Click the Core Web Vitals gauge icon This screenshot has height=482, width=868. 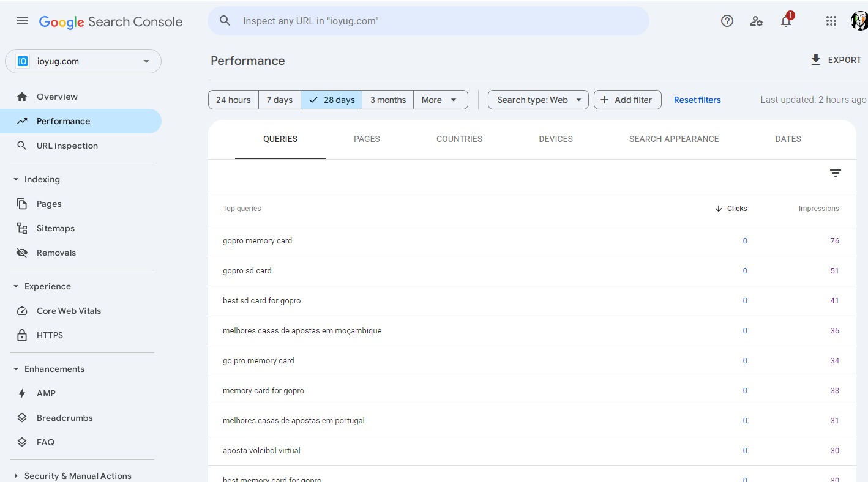22,311
